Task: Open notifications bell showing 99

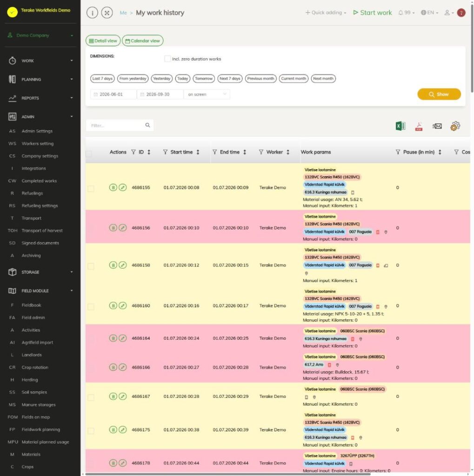Action: click(406, 13)
